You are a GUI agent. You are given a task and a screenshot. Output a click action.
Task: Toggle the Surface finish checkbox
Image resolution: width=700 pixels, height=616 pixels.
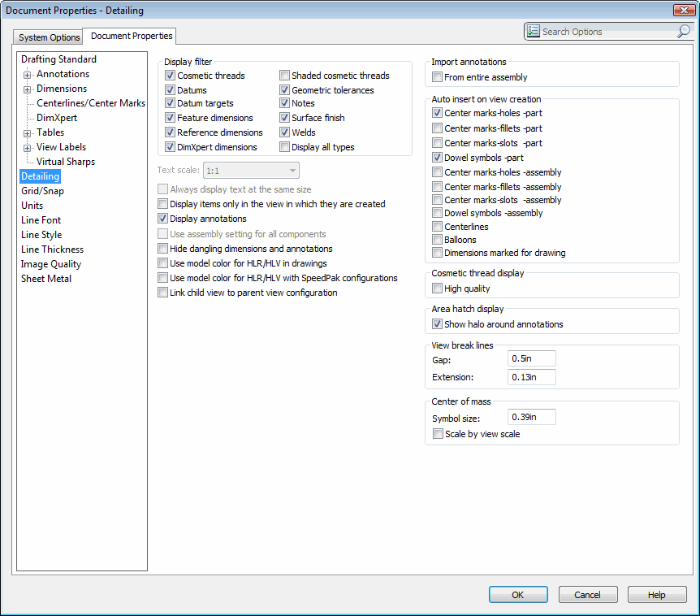(284, 118)
